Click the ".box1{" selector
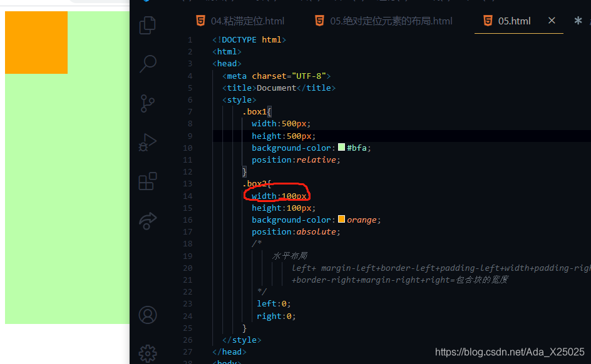 [x=257, y=112]
